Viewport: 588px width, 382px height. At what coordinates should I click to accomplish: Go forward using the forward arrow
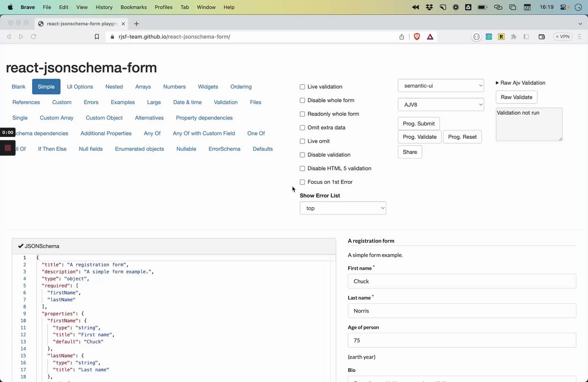[21, 37]
